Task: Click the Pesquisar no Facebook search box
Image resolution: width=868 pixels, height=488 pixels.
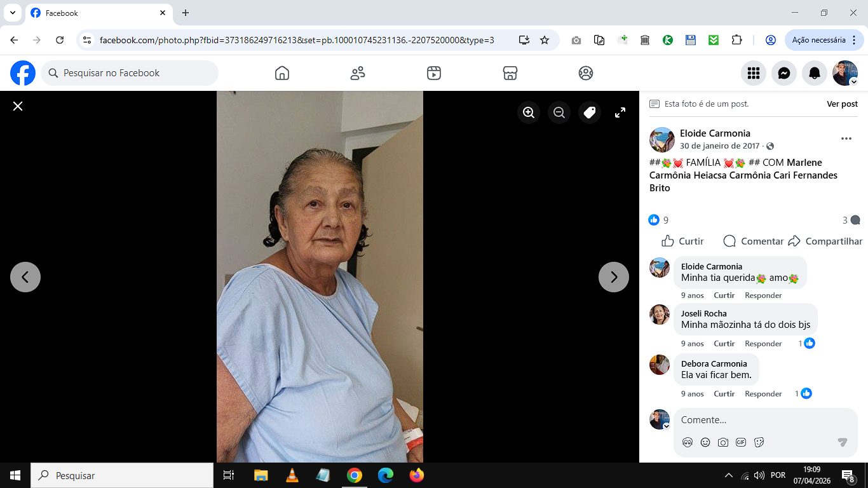Action: pos(130,73)
